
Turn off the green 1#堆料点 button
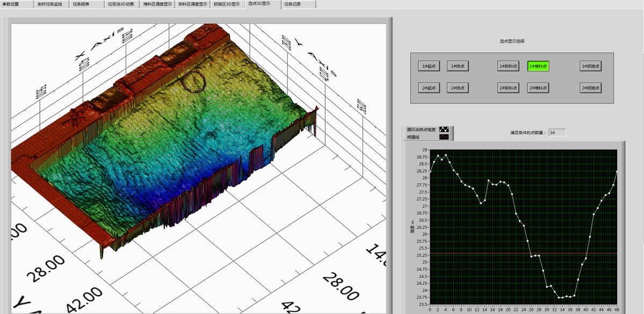click(538, 66)
